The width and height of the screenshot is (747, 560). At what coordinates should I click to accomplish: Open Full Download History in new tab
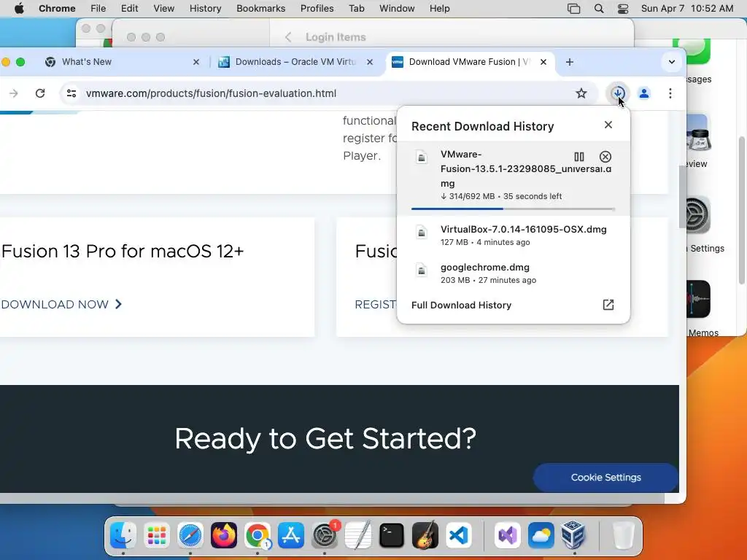[608, 305]
